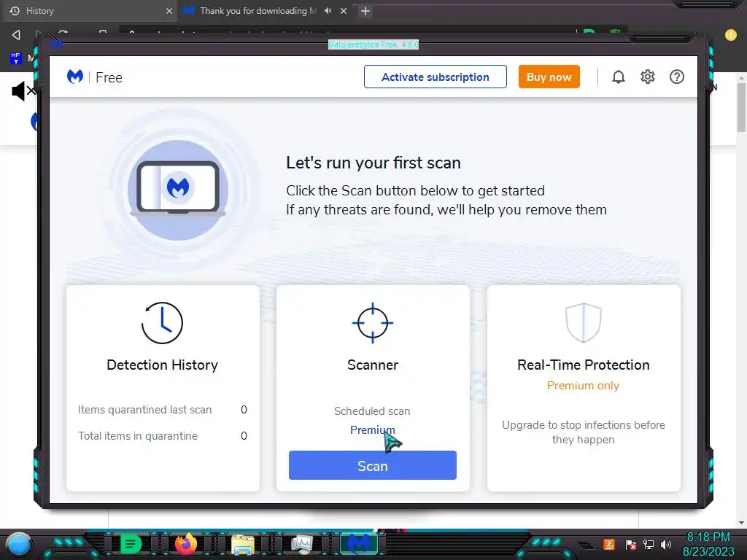The height and width of the screenshot is (560, 747).
Task: Click the orange Java tray icon
Action: pyautogui.click(x=609, y=544)
